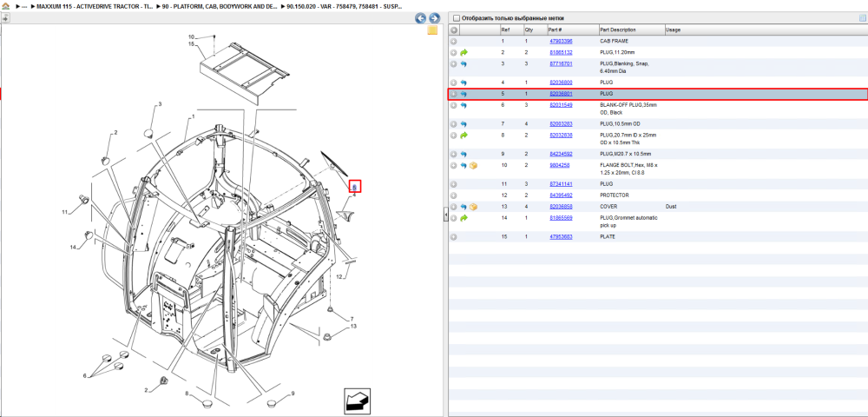Open part number 82036800 link
The width and height of the screenshot is (868, 417).
(x=561, y=83)
